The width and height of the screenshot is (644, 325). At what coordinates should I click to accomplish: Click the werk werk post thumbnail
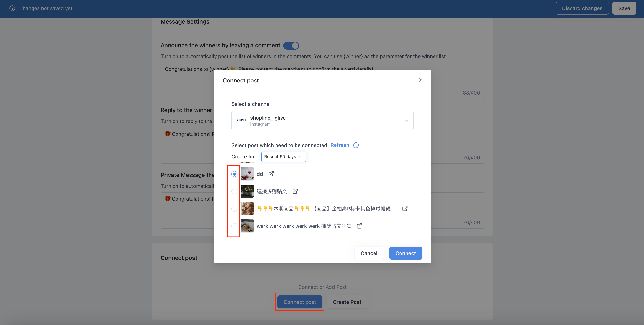click(247, 226)
